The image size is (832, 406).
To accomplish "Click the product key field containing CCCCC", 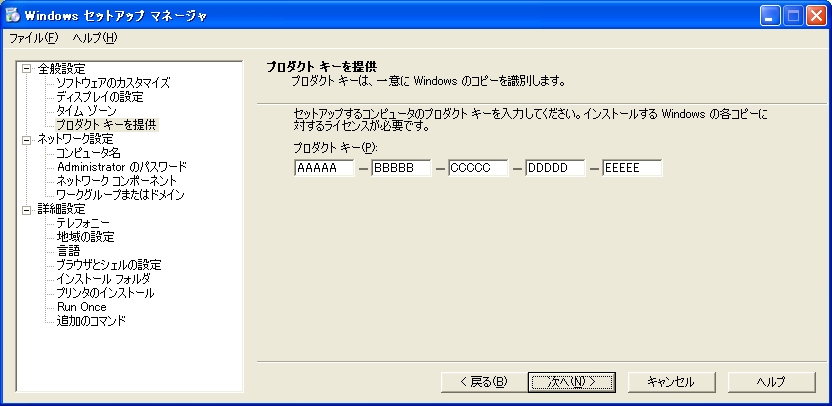I will coord(478,168).
